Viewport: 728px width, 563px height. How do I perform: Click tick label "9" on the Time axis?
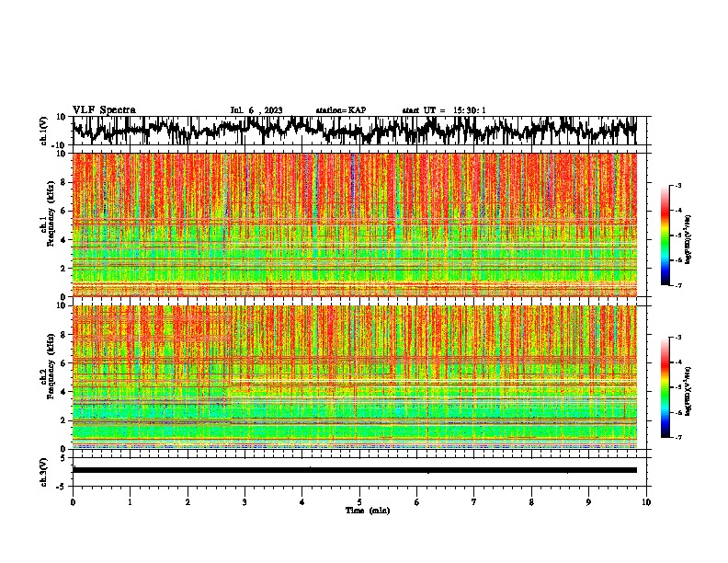[x=588, y=502]
